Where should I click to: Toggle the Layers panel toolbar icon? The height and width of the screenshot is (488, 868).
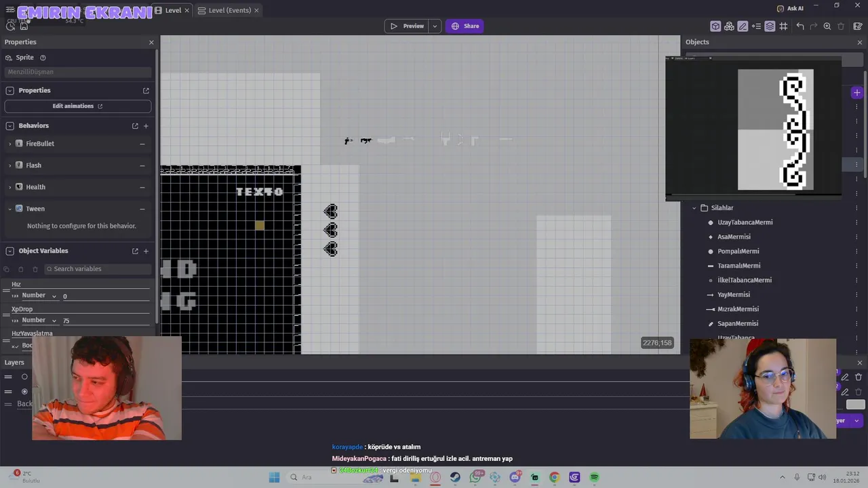(770, 26)
